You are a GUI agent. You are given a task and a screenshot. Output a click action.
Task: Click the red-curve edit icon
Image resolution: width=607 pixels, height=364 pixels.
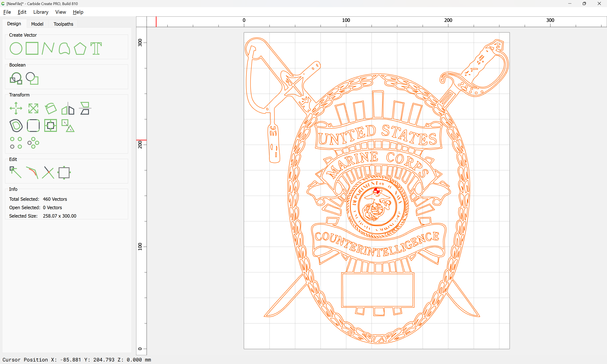tap(32, 173)
